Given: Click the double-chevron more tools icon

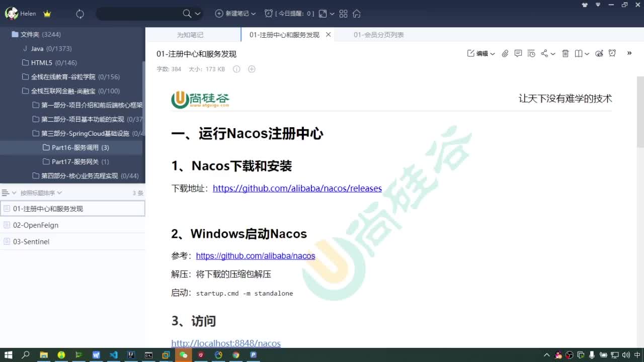Looking at the screenshot, I should tap(629, 53).
